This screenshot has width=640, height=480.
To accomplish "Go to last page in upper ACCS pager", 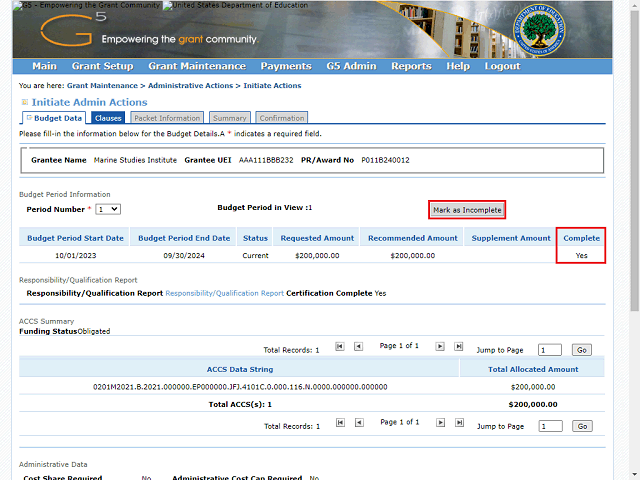I will point(458,347).
